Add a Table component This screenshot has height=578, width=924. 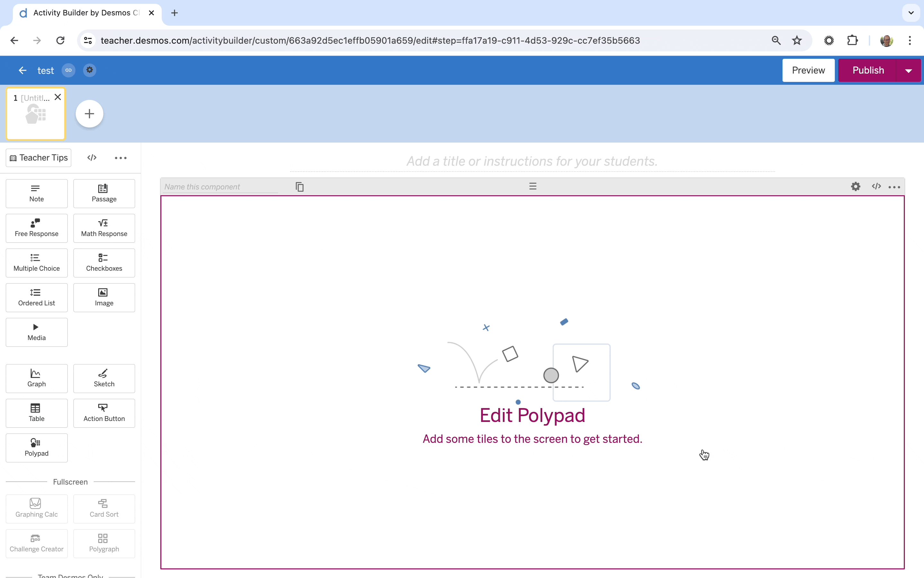tap(37, 413)
